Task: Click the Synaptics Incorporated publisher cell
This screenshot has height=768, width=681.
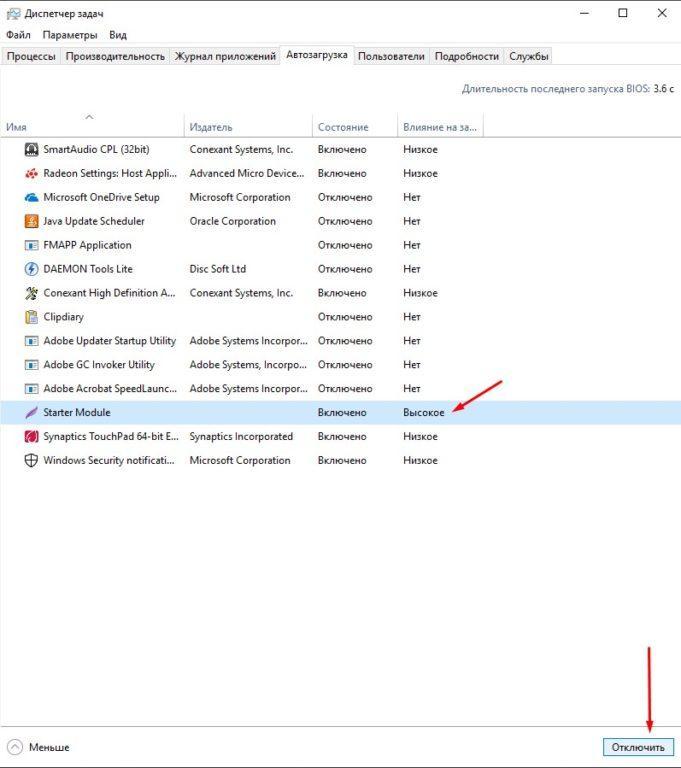Action: click(x=241, y=436)
